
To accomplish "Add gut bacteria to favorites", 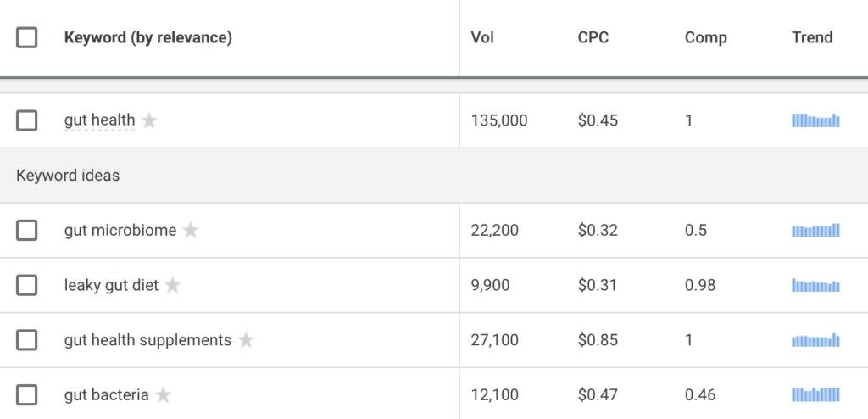I will 163,394.
